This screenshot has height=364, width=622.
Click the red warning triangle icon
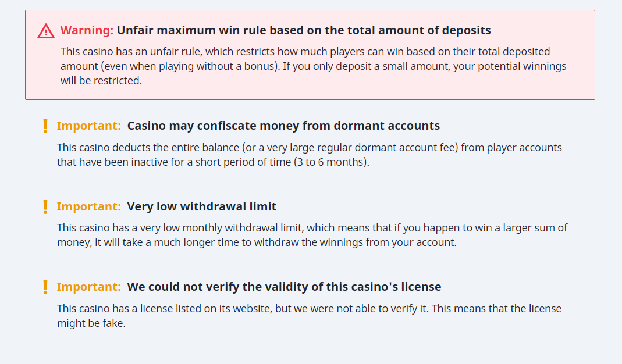(x=46, y=31)
